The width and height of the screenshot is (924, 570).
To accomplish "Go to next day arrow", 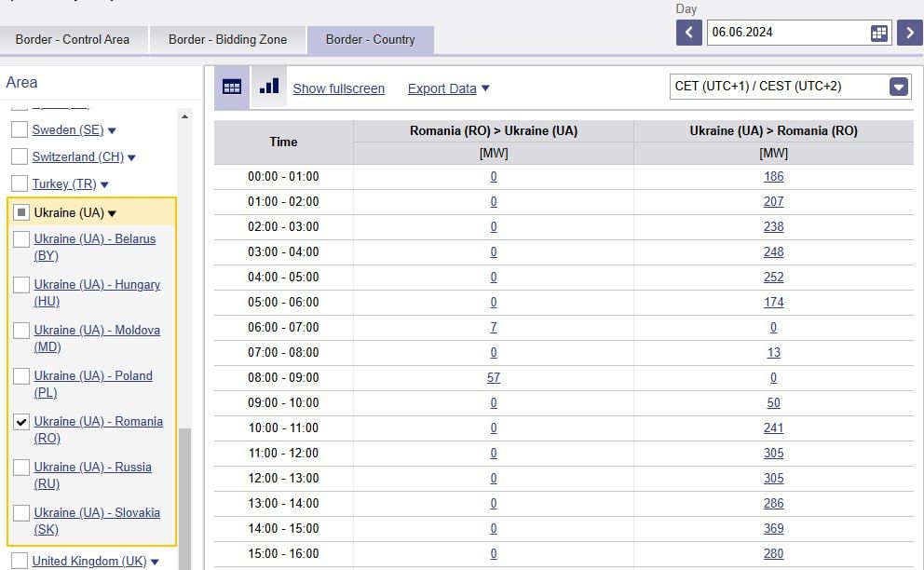I will pyautogui.click(x=909, y=33).
